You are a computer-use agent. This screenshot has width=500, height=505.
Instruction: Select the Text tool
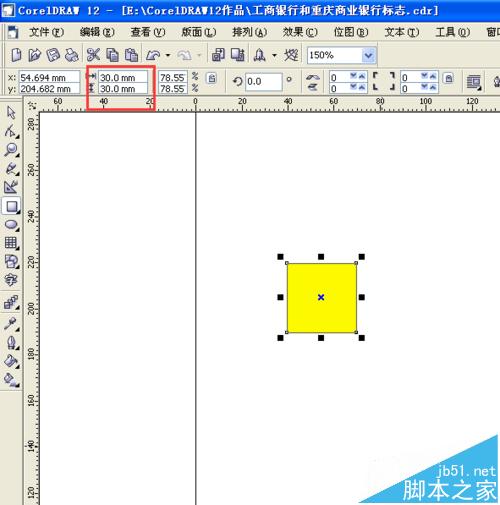(11, 280)
